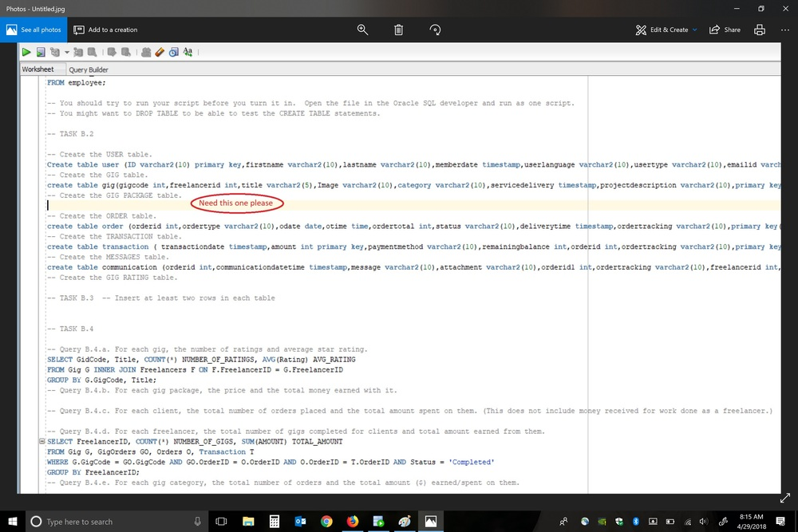The height and width of the screenshot is (532, 798).
Task: Delete the photo using trash icon
Action: [398, 30]
